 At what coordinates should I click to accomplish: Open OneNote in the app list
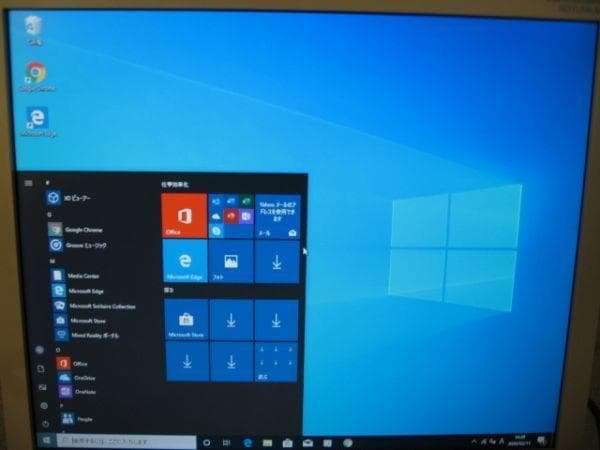pos(77,391)
